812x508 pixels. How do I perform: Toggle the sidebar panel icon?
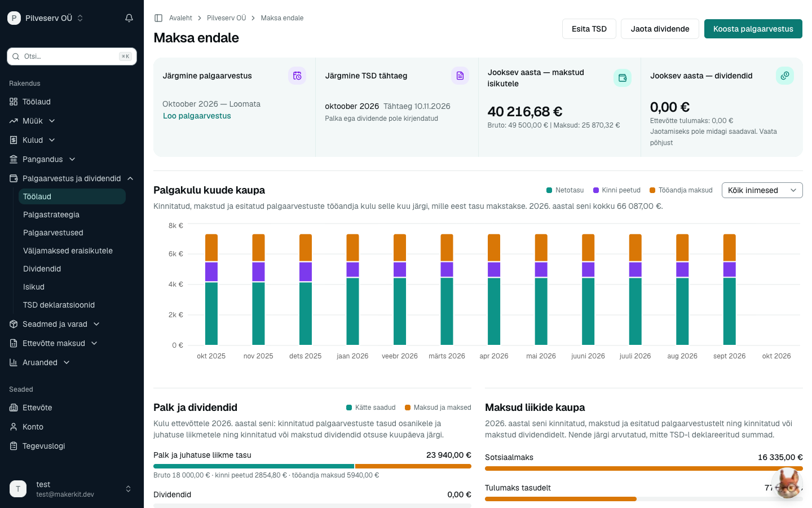coord(158,18)
